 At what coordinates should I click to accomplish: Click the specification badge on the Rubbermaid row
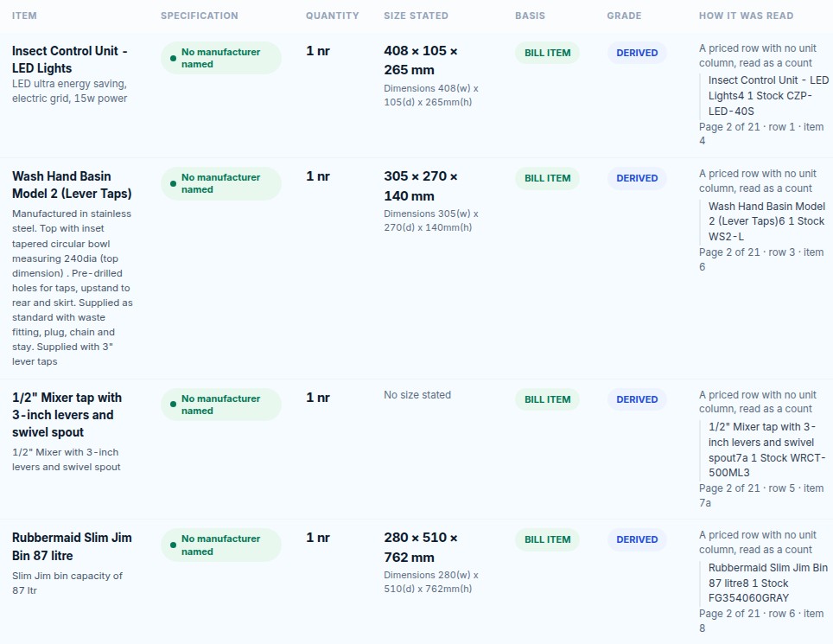click(x=220, y=545)
